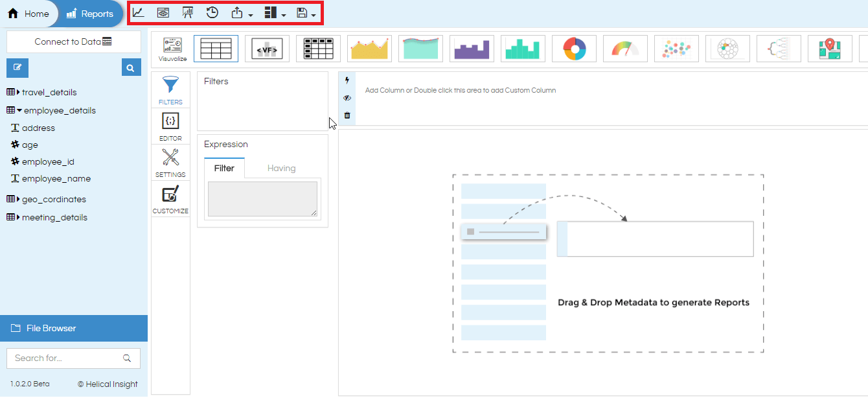Select the Table visualization
The width and height of the screenshot is (868, 398).
point(216,49)
